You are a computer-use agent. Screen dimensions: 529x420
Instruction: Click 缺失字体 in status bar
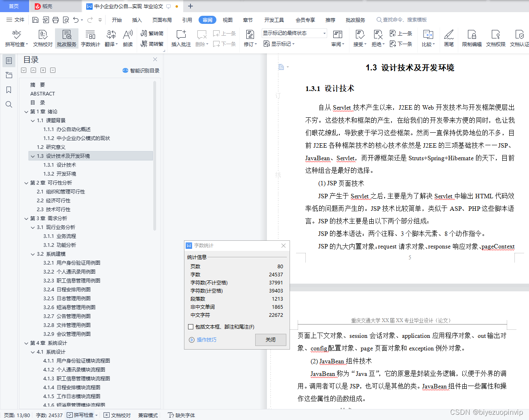[182, 415]
